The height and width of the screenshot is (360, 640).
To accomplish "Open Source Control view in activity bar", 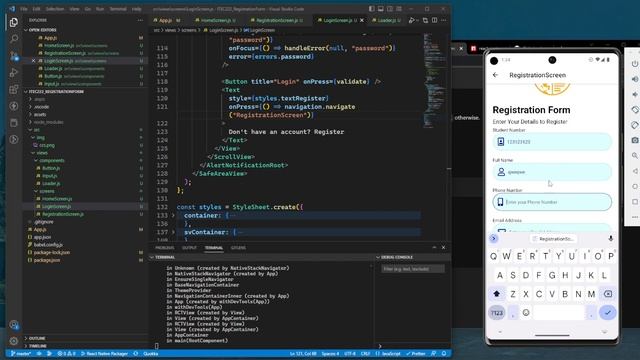I will coord(13,56).
